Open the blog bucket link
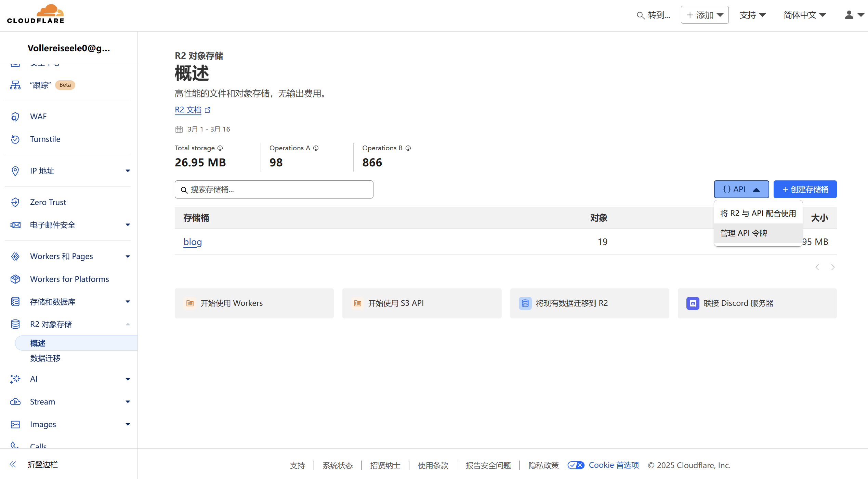Viewport: 868px width, 479px height. pos(193,242)
